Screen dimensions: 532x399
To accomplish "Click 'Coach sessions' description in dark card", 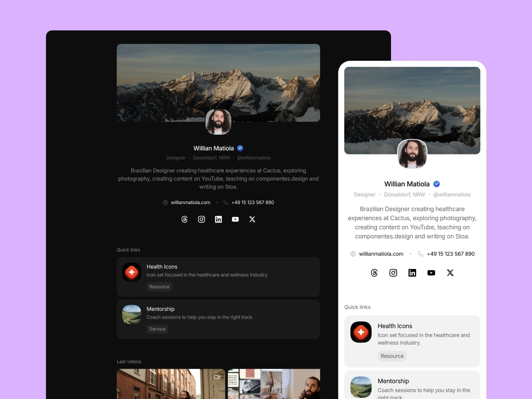I will (200, 317).
